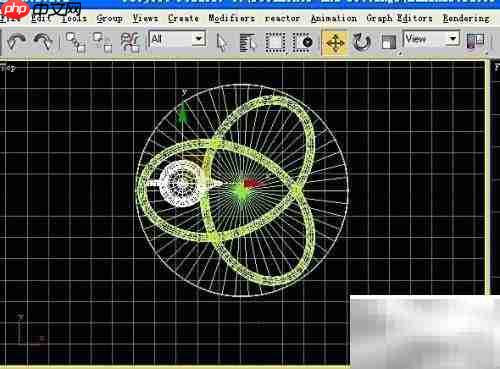Open the Modifiers menu
The image size is (500, 369).
232,18
